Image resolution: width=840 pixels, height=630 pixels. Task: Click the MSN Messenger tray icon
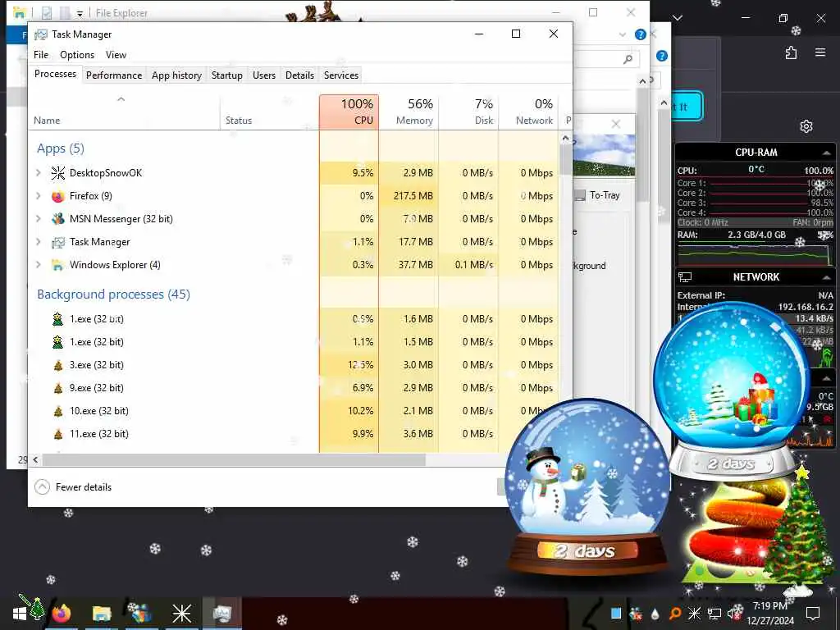point(636,614)
